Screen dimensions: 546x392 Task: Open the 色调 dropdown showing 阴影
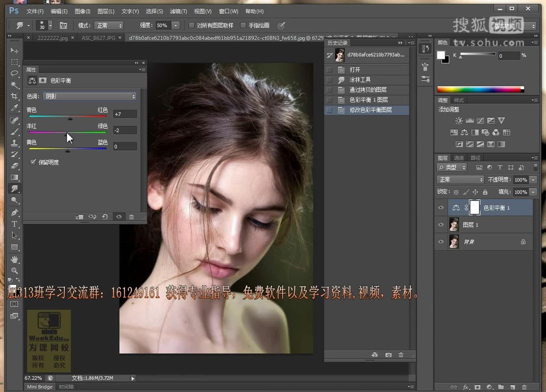89,96
